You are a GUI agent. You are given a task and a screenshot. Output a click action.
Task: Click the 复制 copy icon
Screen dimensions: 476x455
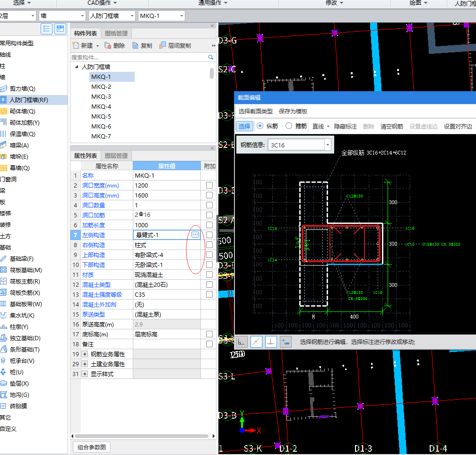coord(135,45)
